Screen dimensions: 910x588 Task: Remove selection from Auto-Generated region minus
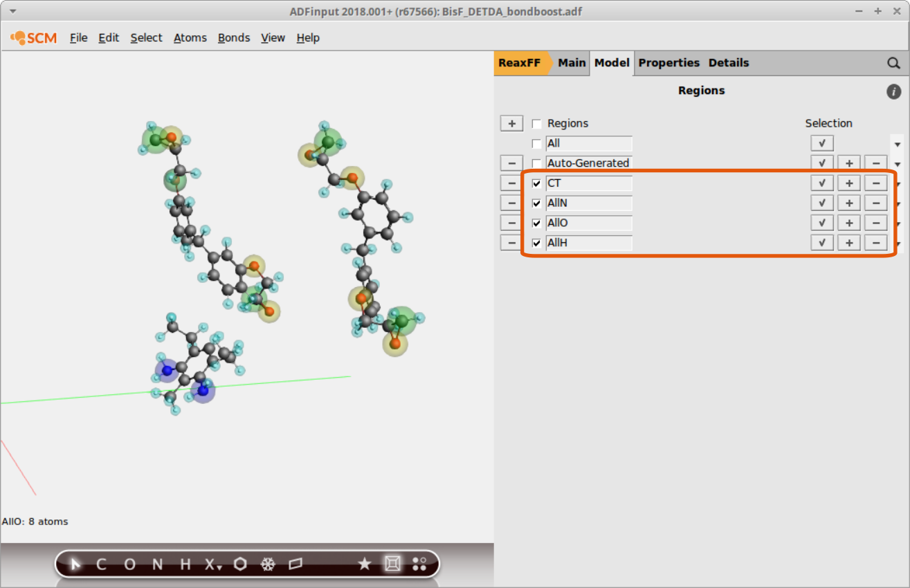coord(876,163)
